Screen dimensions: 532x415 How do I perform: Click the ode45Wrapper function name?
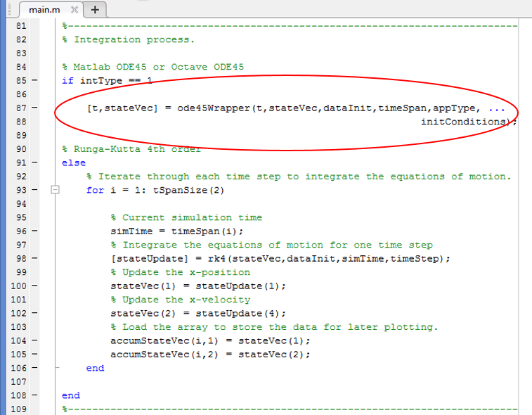(212, 108)
